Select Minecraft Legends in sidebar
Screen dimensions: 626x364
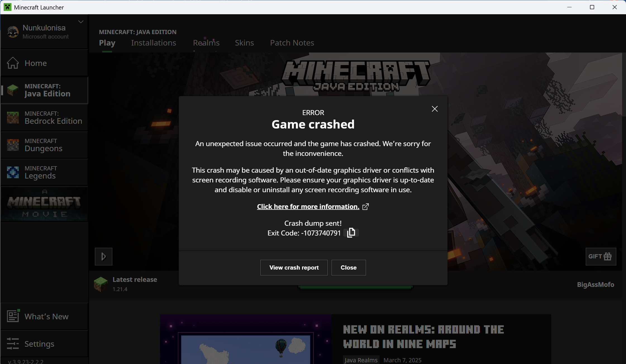44,172
